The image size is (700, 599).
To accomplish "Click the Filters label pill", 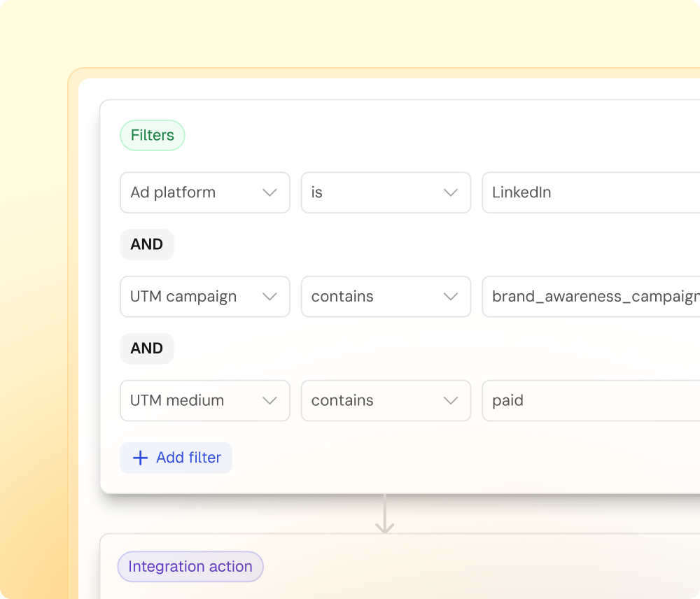I will point(152,135).
